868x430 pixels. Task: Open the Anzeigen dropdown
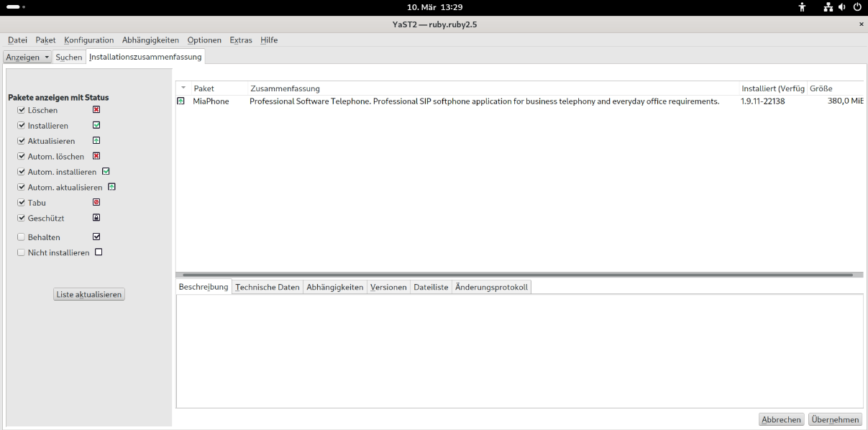click(x=27, y=57)
